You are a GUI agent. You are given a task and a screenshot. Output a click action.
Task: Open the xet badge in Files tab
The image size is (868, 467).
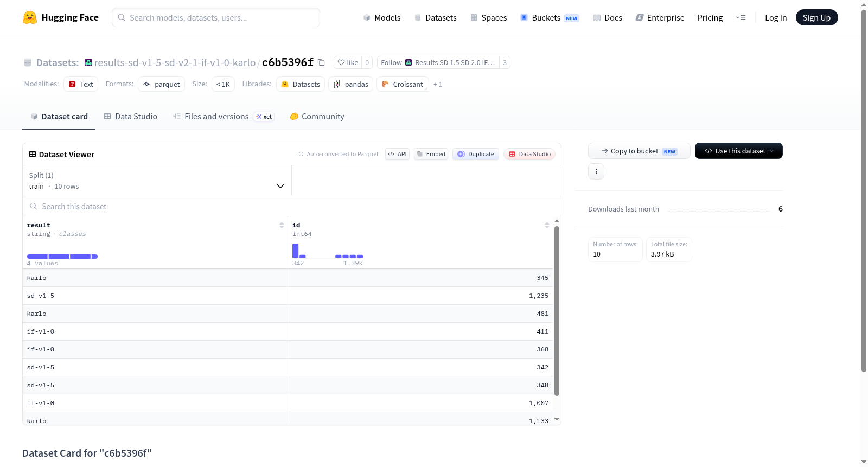264,117
